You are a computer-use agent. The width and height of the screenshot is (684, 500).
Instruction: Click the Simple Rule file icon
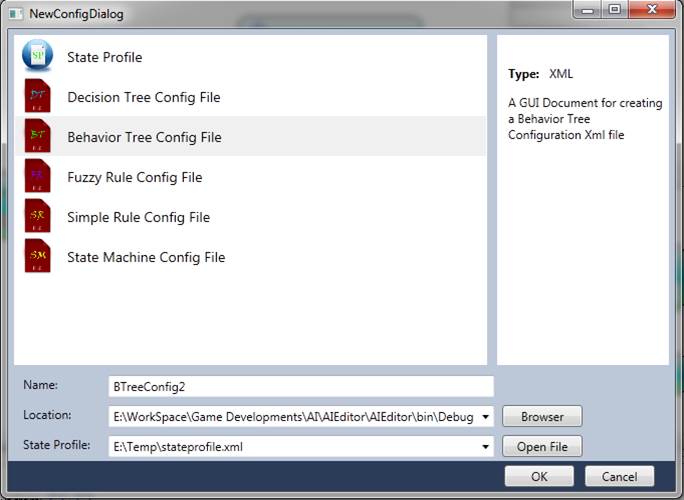pos(37,217)
